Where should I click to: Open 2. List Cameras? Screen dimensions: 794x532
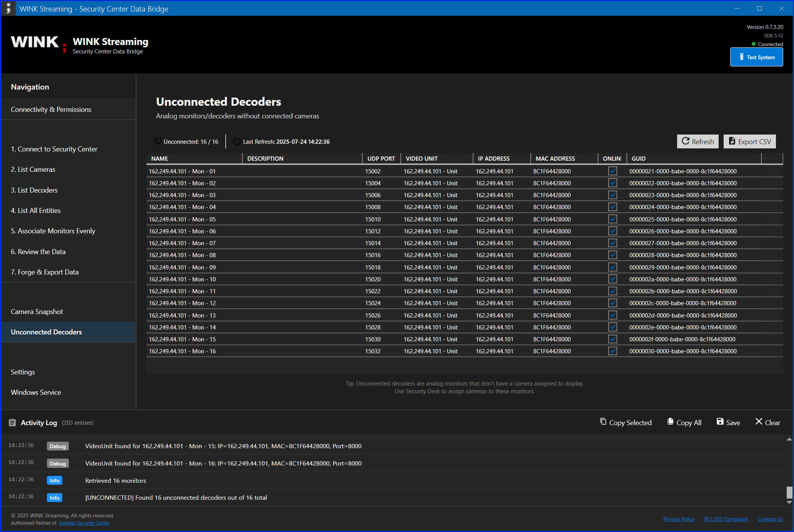coord(68,170)
